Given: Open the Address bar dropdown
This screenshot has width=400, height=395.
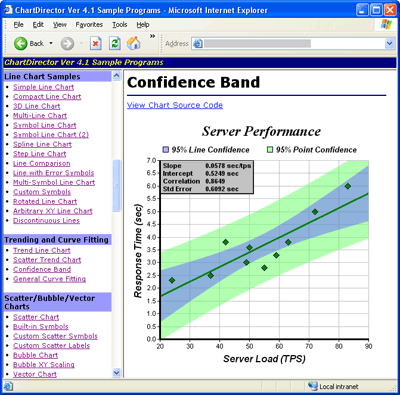Looking at the screenshot, I should tap(390, 44).
